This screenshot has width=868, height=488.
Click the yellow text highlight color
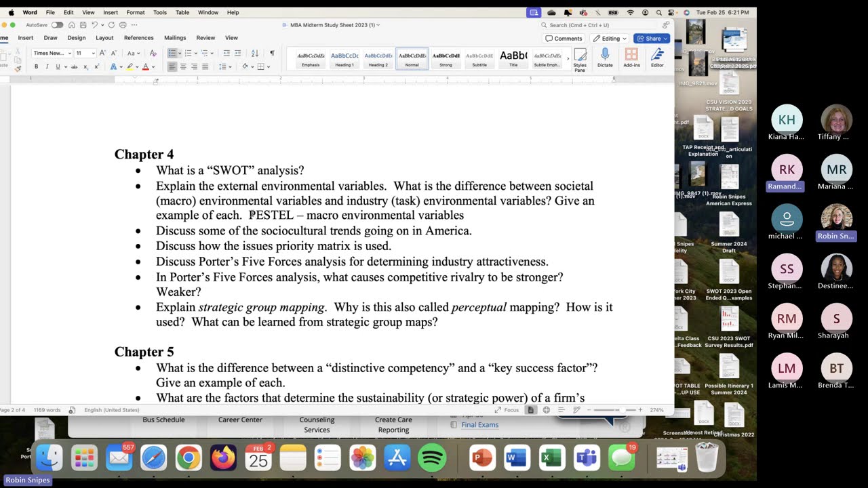[x=129, y=66]
